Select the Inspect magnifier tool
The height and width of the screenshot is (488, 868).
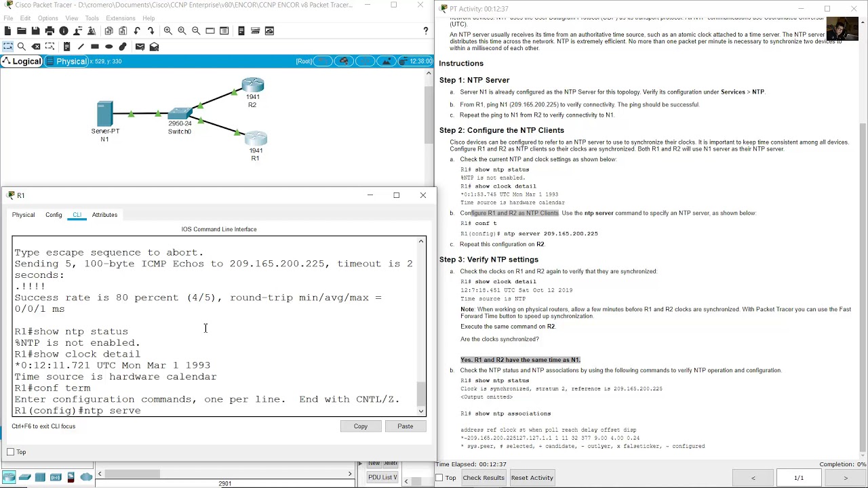[x=22, y=47]
